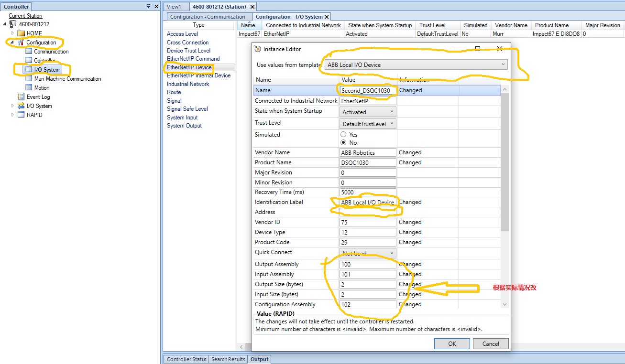Select the No radio button for Simulated
This screenshot has width=625, height=364.
[x=343, y=143]
